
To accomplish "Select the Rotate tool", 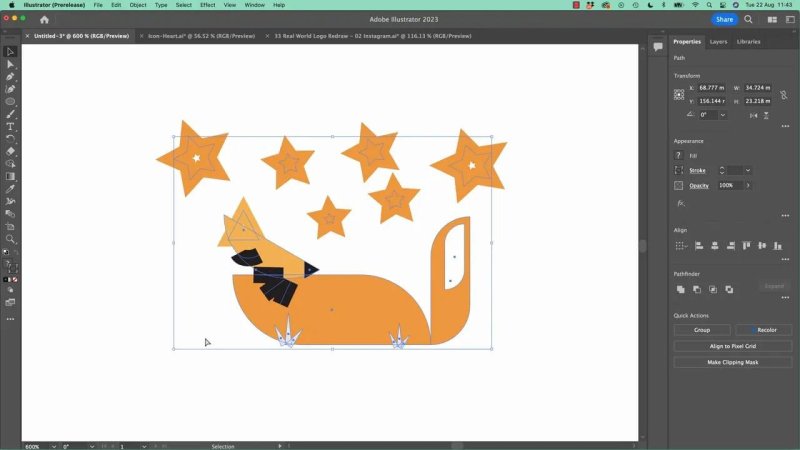I will [10, 139].
